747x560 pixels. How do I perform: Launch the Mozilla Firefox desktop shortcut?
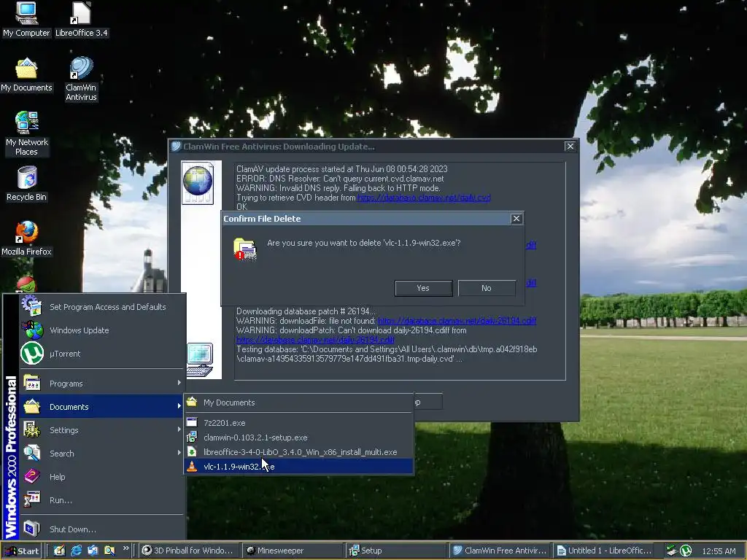click(27, 238)
